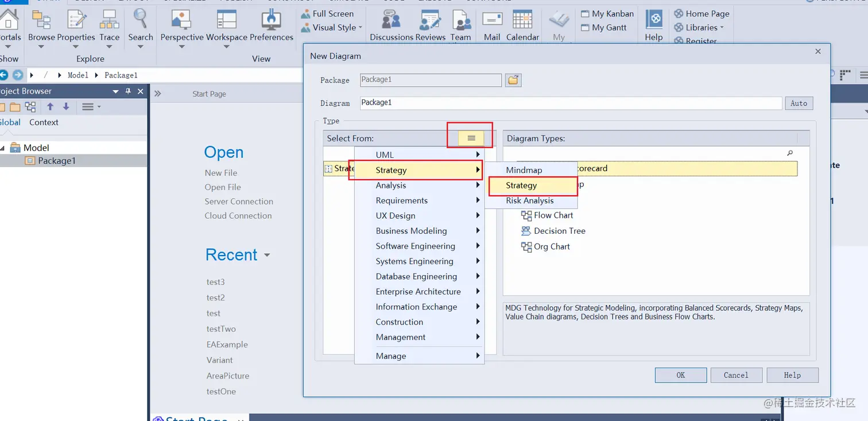Expand the Start Page double chevron
The height and width of the screenshot is (421, 868).
coord(158,94)
